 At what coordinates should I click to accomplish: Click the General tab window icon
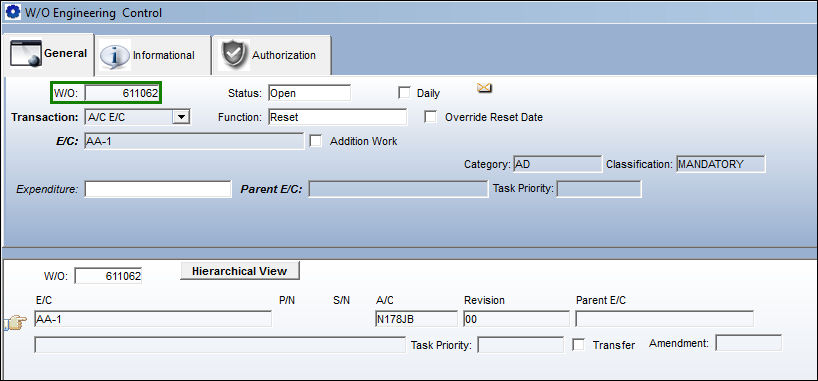(x=26, y=54)
